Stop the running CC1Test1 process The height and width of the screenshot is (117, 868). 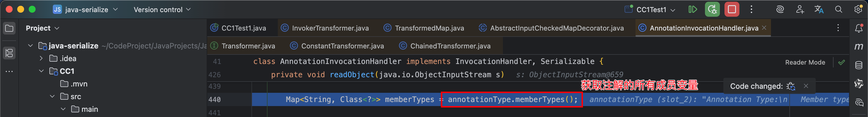(732, 10)
